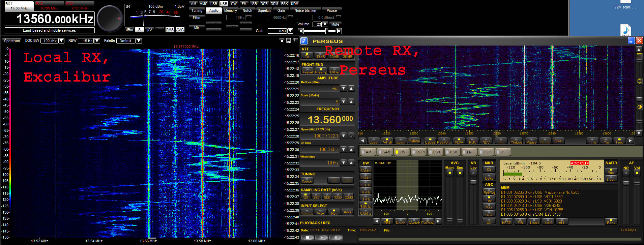This screenshot has height=245, width=644.
Task: Select SAM mode in Perseus
Action: (x=385, y=152)
